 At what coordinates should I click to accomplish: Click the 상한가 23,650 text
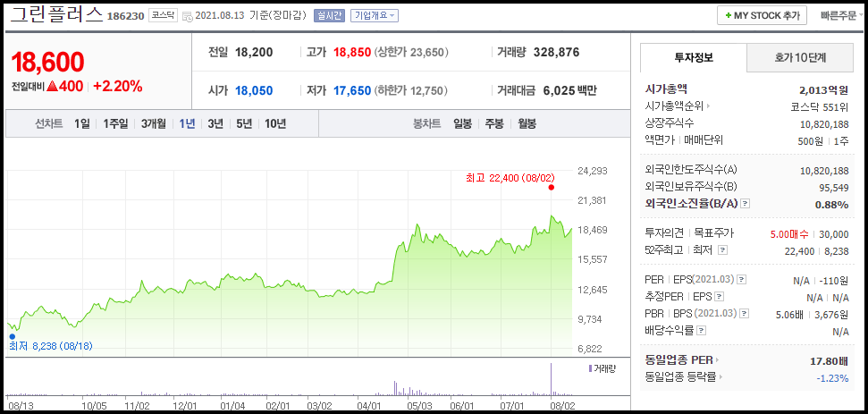[x=410, y=53]
